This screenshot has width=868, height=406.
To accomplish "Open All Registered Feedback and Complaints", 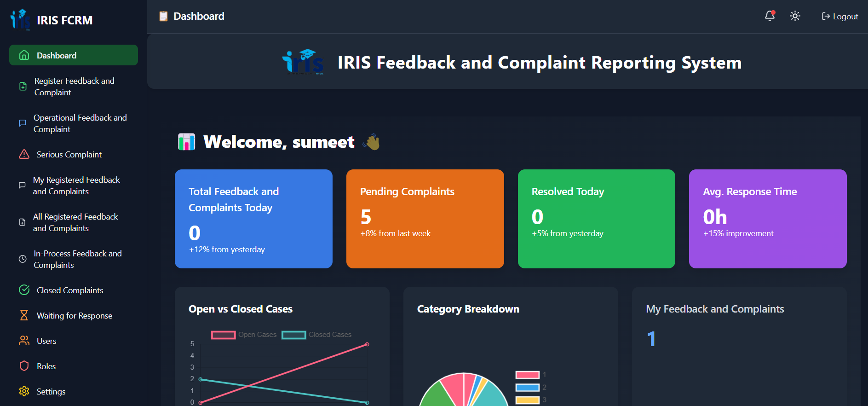I will [x=75, y=222].
